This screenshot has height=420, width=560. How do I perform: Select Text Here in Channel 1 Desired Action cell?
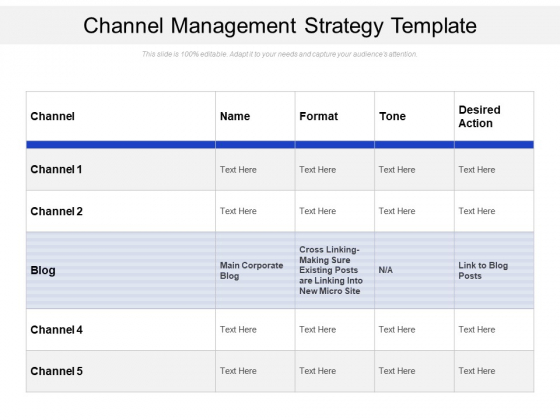(477, 170)
